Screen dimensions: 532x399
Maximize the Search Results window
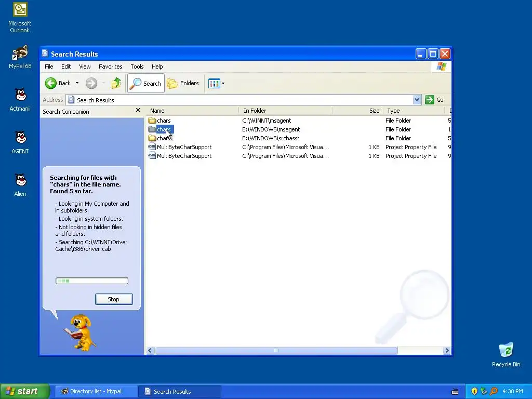point(433,54)
